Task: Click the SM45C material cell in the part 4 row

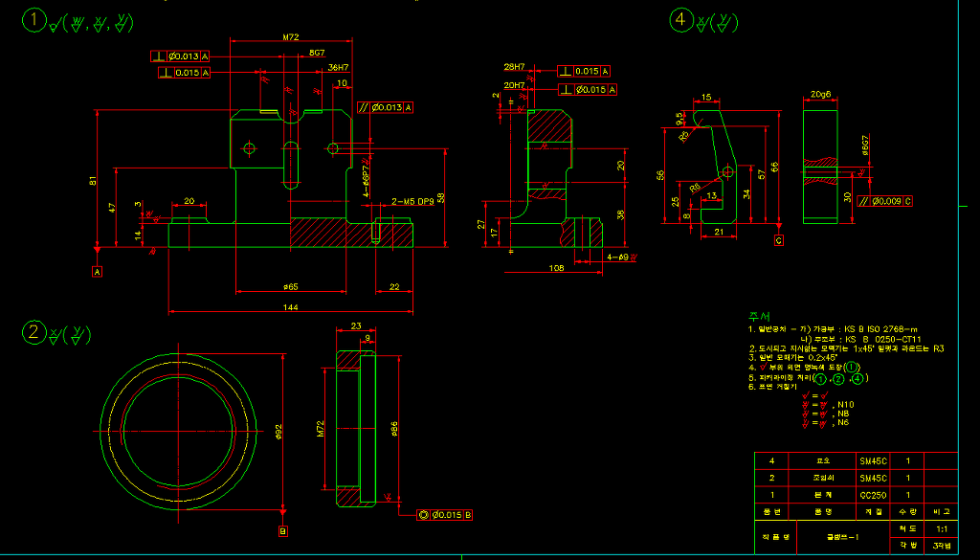Action: coord(873,461)
